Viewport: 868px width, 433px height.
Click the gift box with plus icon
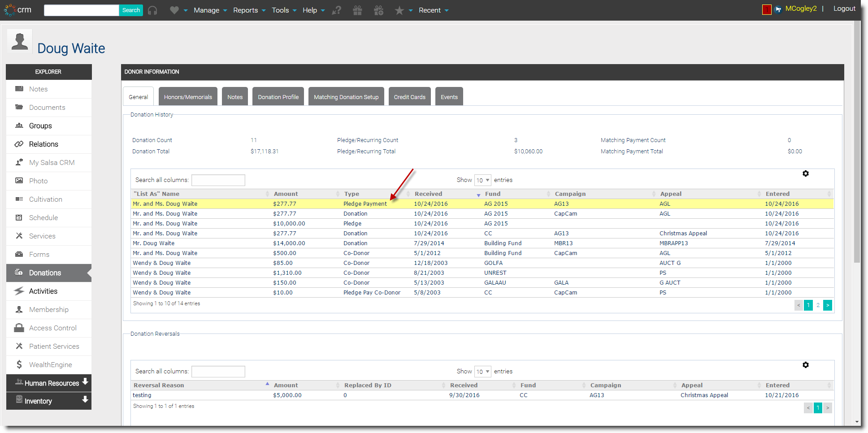379,10
